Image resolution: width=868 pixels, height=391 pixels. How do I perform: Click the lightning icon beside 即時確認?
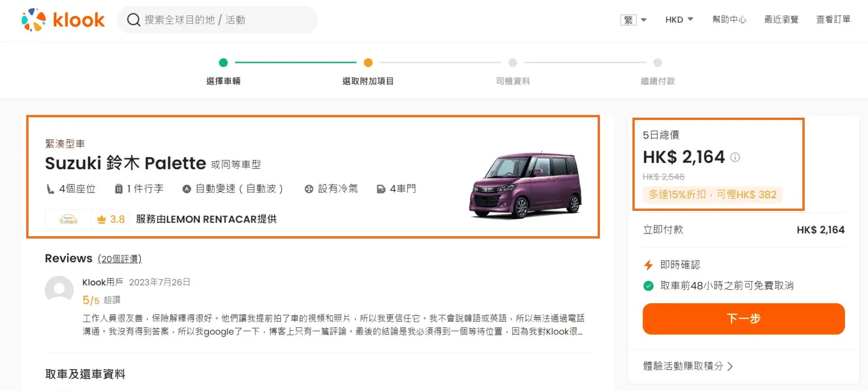pyautogui.click(x=648, y=265)
